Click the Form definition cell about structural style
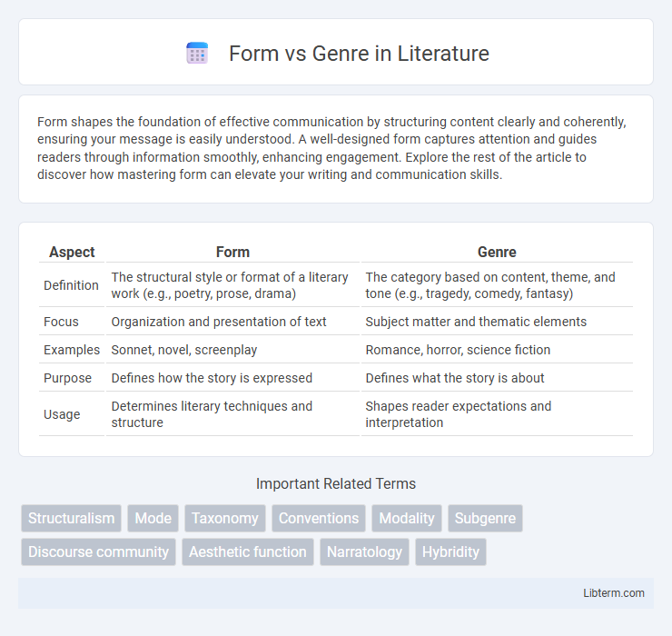This screenshot has width=672, height=636. click(x=232, y=285)
